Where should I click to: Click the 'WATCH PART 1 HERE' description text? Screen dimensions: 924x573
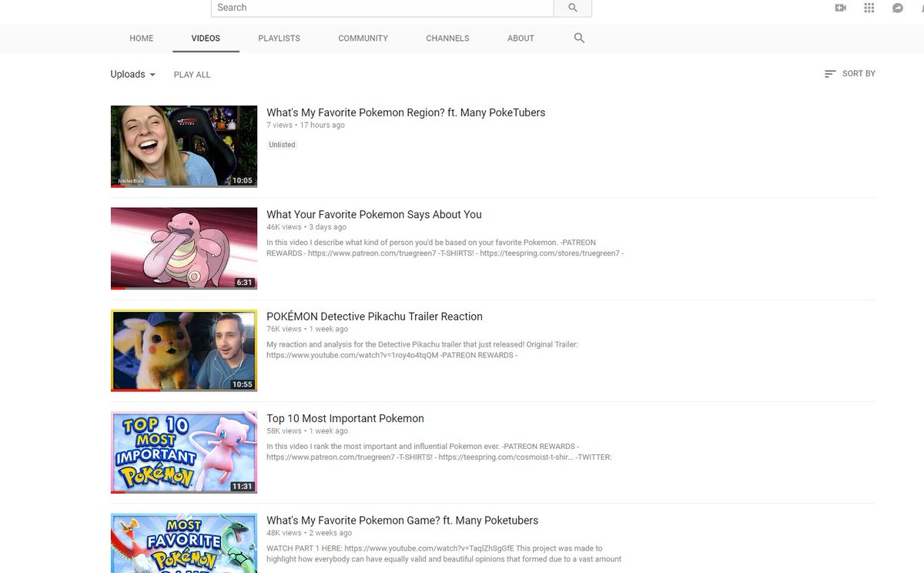[444, 554]
